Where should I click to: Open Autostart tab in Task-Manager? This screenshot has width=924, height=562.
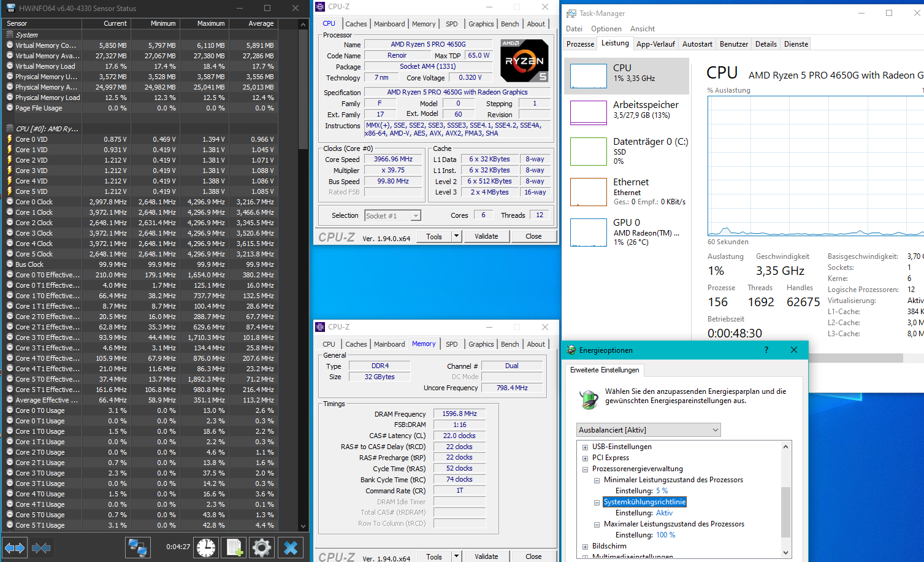tap(697, 44)
